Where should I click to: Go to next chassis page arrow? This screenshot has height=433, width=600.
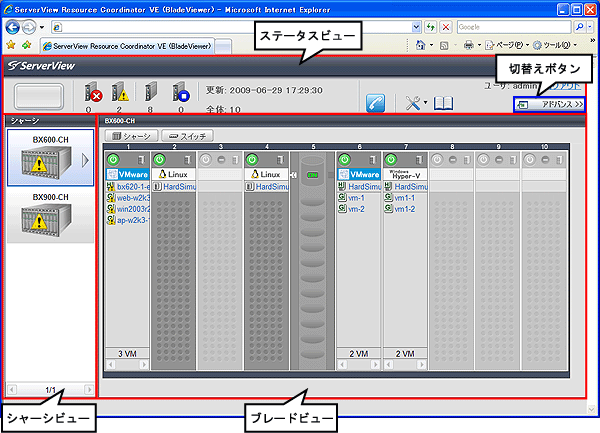(89, 390)
